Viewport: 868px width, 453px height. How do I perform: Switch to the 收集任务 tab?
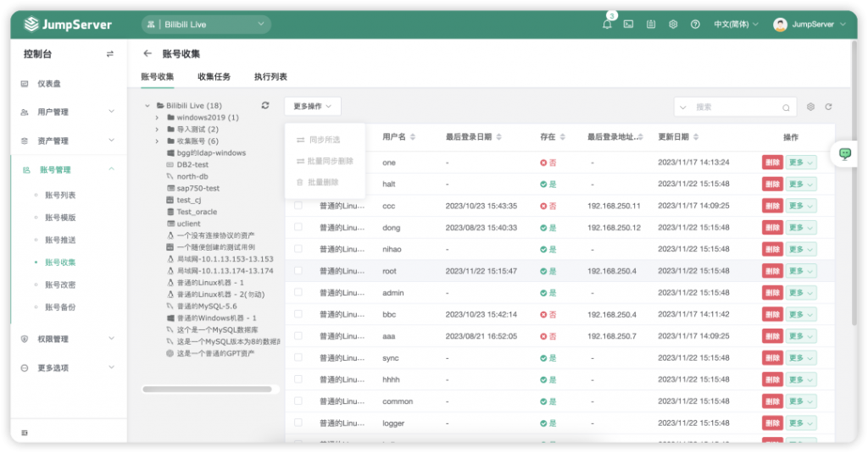pyautogui.click(x=214, y=77)
